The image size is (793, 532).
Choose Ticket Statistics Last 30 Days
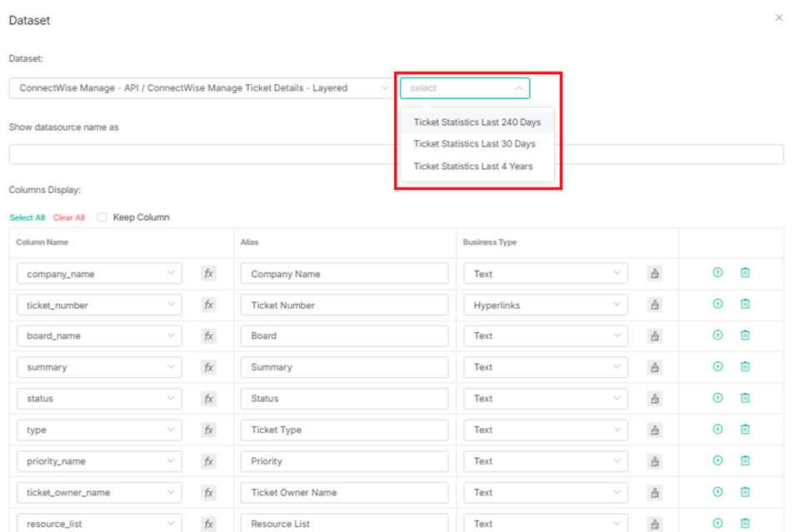475,144
